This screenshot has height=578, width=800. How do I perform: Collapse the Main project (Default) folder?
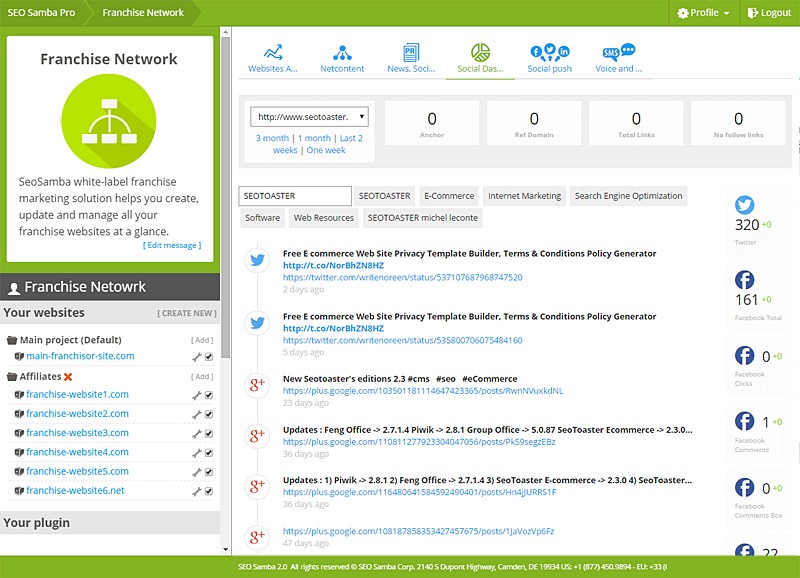12,340
